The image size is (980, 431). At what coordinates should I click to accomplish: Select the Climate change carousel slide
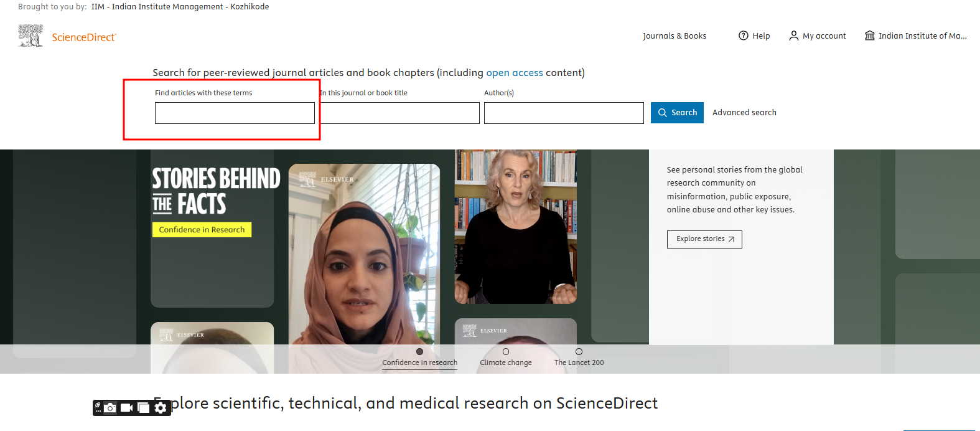(x=506, y=358)
